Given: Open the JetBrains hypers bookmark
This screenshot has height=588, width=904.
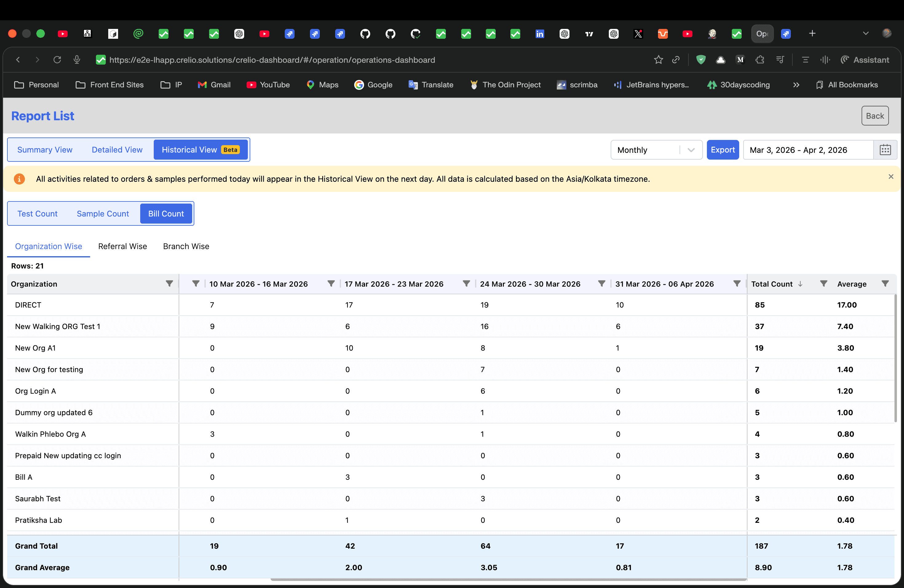Looking at the screenshot, I should (x=651, y=85).
